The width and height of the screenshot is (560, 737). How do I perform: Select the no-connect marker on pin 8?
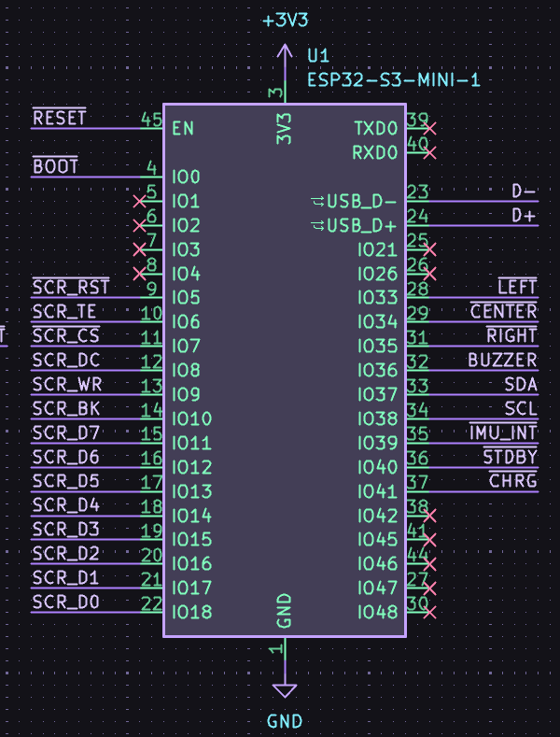coord(139,274)
